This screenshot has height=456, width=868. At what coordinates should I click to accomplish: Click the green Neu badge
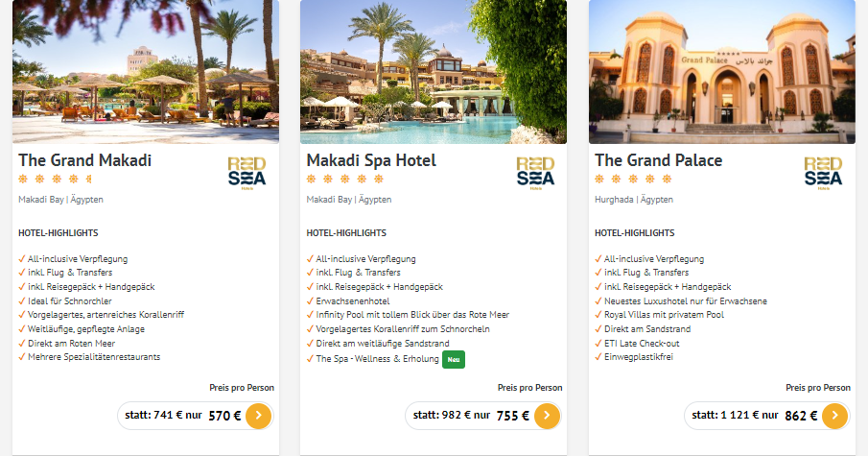(454, 359)
